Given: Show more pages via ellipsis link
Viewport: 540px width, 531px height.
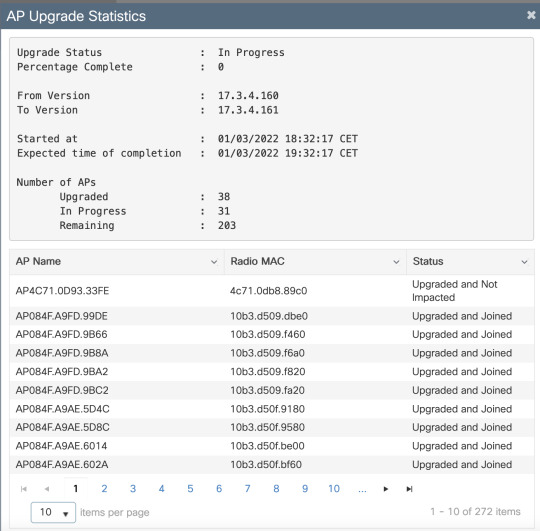Looking at the screenshot, I should [x=362, y=489].
